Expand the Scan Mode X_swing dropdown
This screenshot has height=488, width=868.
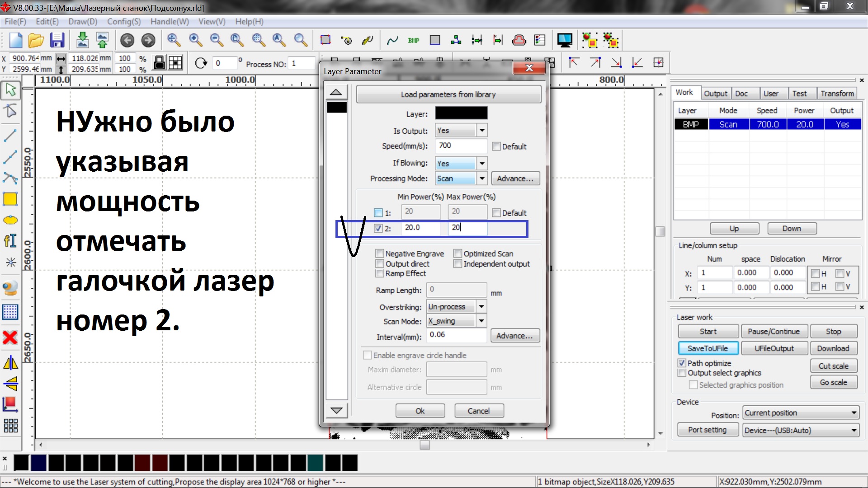[x=481, y=321]
